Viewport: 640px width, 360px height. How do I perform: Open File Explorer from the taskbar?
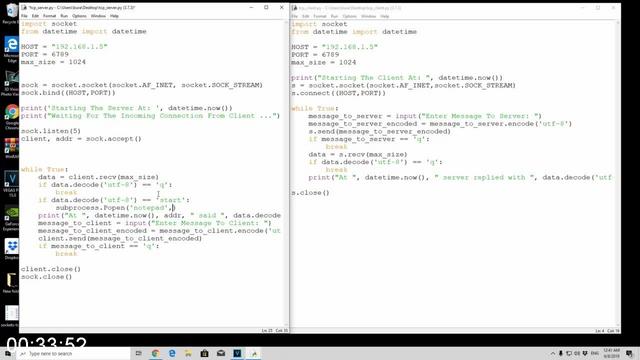pos(188,353)
